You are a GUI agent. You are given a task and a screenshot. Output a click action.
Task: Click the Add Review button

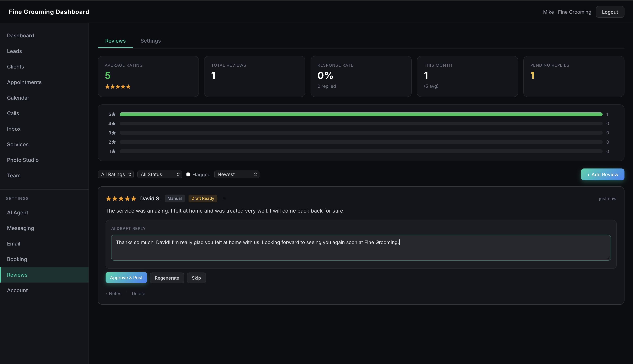pyautogui.click(x=602, y=174)
